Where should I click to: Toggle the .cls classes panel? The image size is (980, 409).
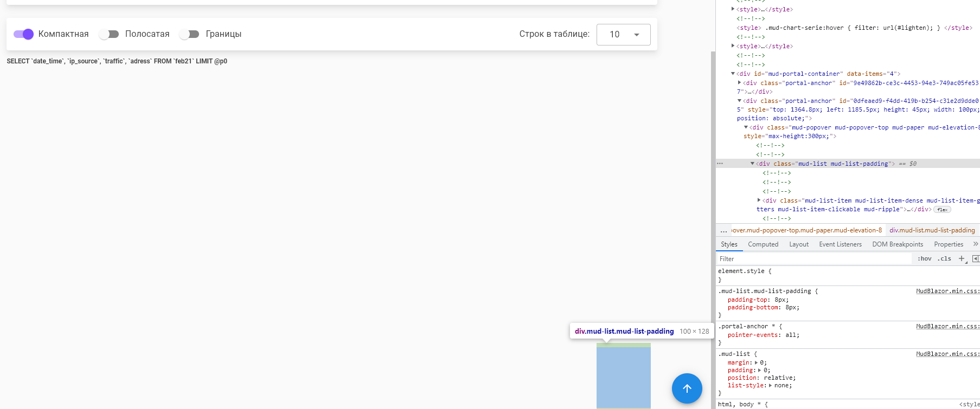[944, 259]
